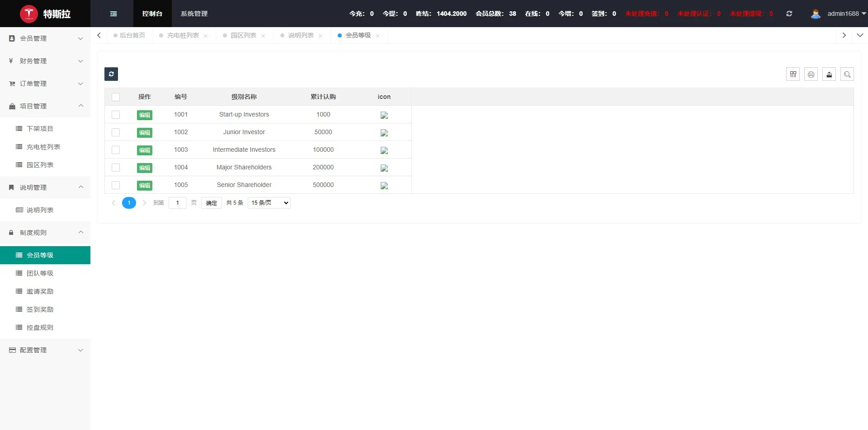Check the row for 1001 Start-up Investors
This screenshot has height=430, width=868.
[x=116, y=115]
